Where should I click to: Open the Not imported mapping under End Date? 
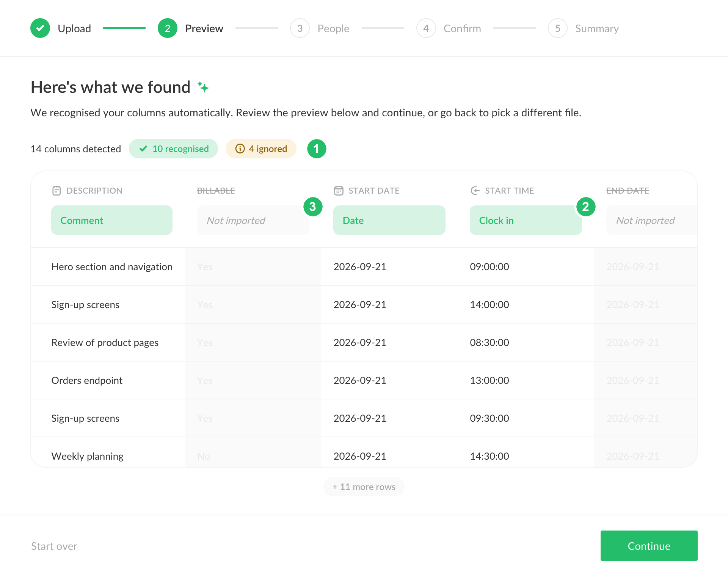(x=652, y=220)
